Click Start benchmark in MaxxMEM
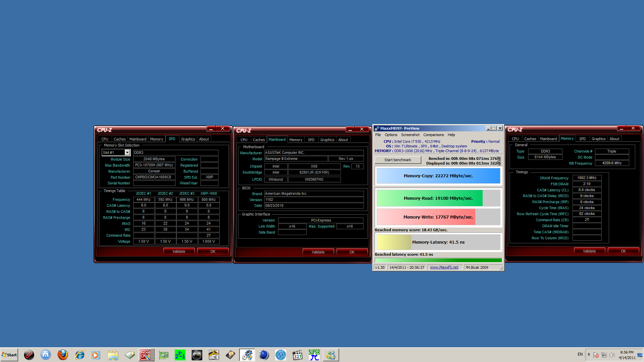 (x=398, y=160)
